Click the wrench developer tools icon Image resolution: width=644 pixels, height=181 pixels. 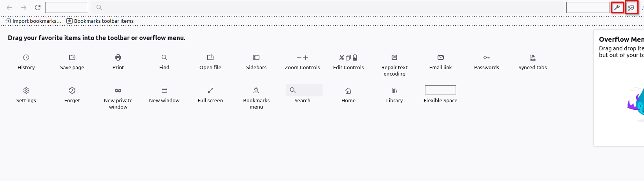(617, 7)
